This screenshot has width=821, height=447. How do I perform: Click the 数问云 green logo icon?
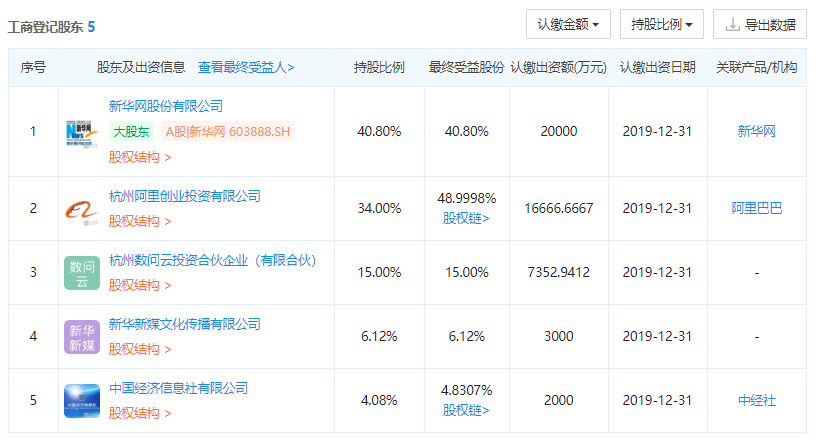(82, 273)
